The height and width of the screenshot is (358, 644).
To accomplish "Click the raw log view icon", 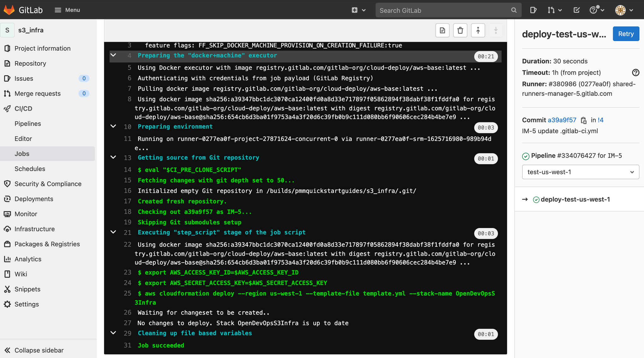I will pos(442,30).
